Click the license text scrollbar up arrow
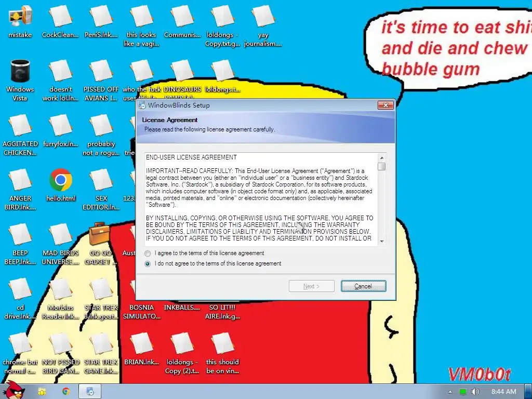The width and height of the screenshot is (532, 399). (x=382, y=158)
